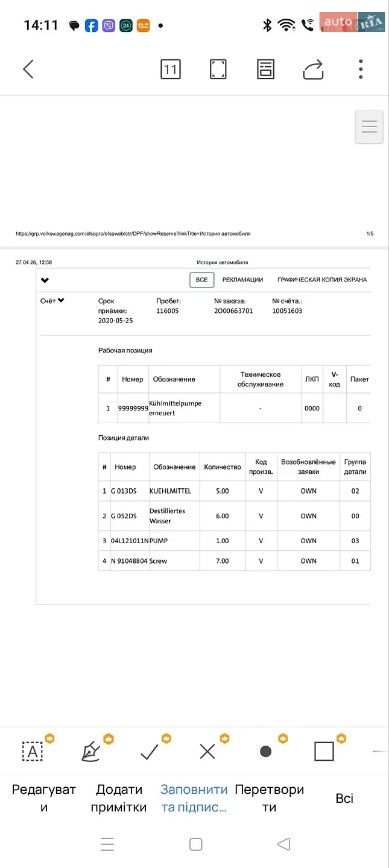The image size is (389, 868).
Task: Tap the back arrow in toolbar
Action: click(28, 69)
